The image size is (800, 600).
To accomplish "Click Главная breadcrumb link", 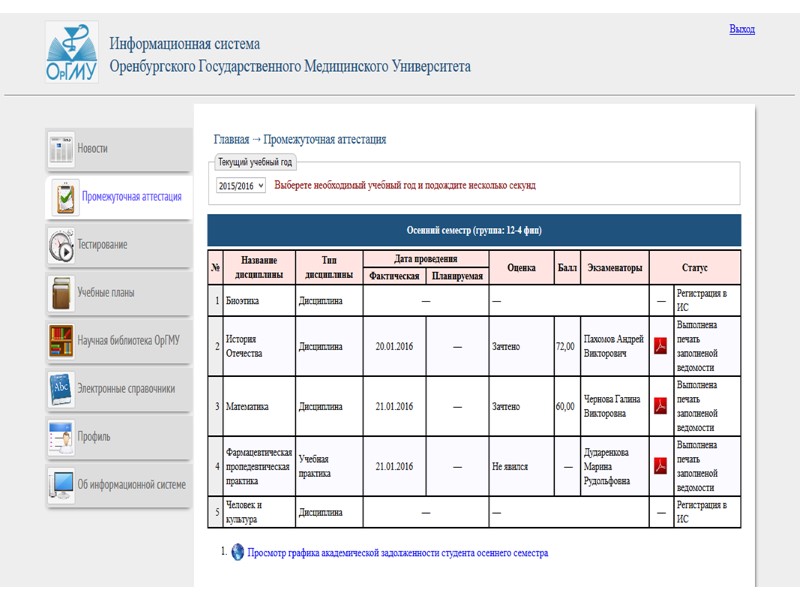I will tap(231, 139).
